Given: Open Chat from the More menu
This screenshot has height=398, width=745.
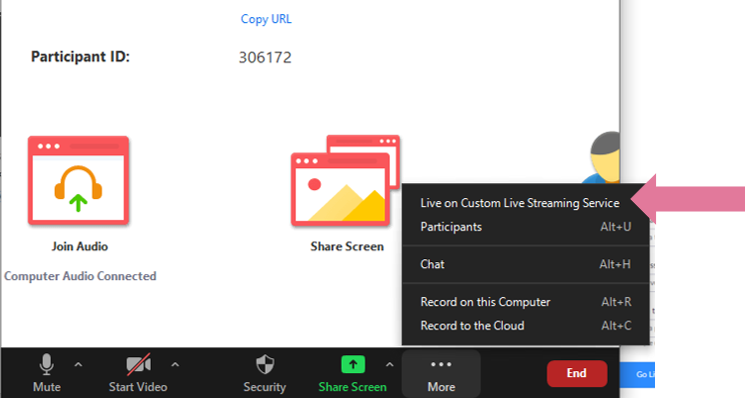Looking at the screenshot, I should tap(525, 264).
